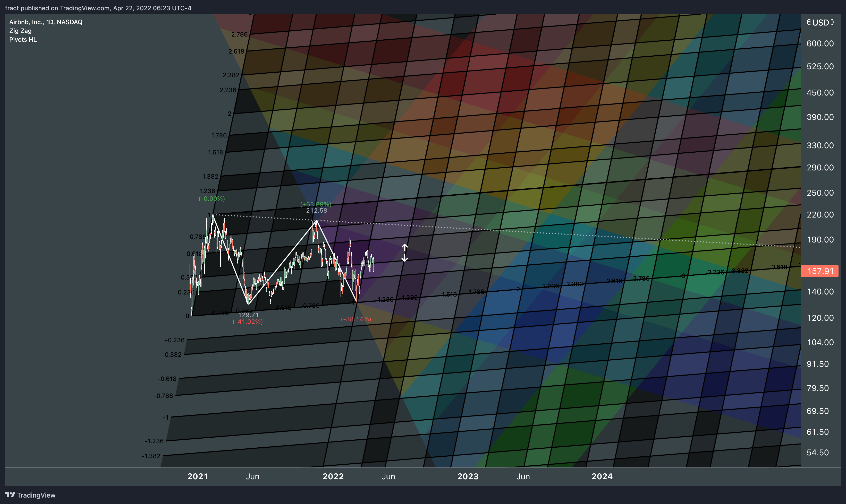
Task: Select the green (+63.89%) pivot label
Action: tap(316, 204)
